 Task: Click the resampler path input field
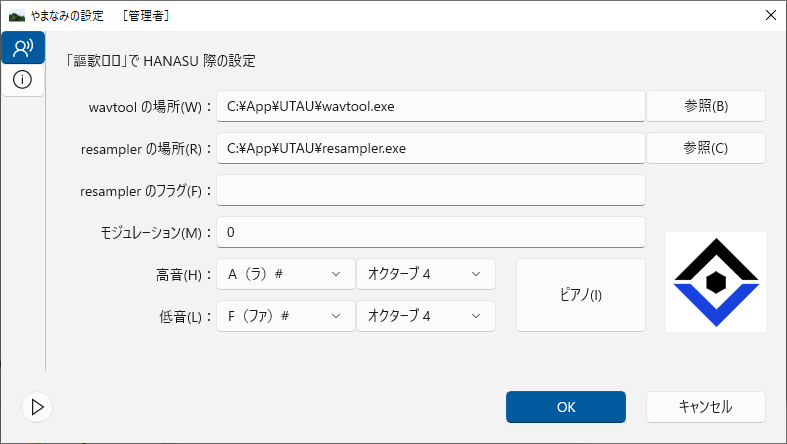(x=431, y=148)
